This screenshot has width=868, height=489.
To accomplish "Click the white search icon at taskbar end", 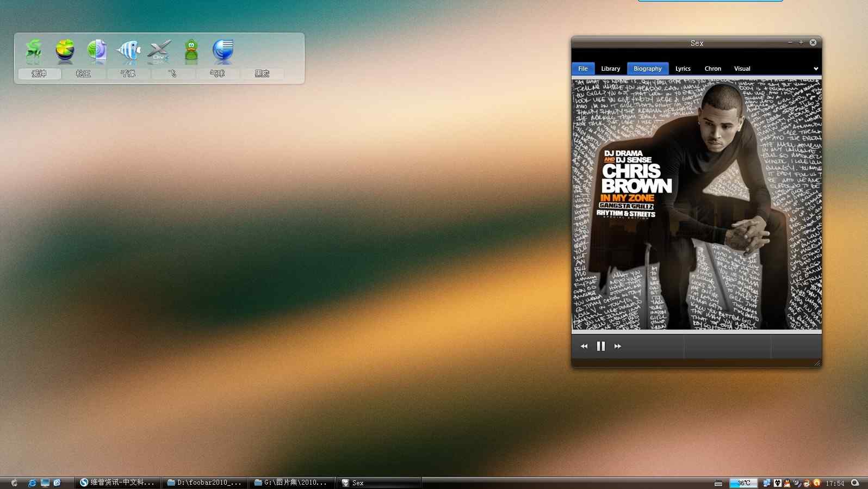I will coord(855,482).
